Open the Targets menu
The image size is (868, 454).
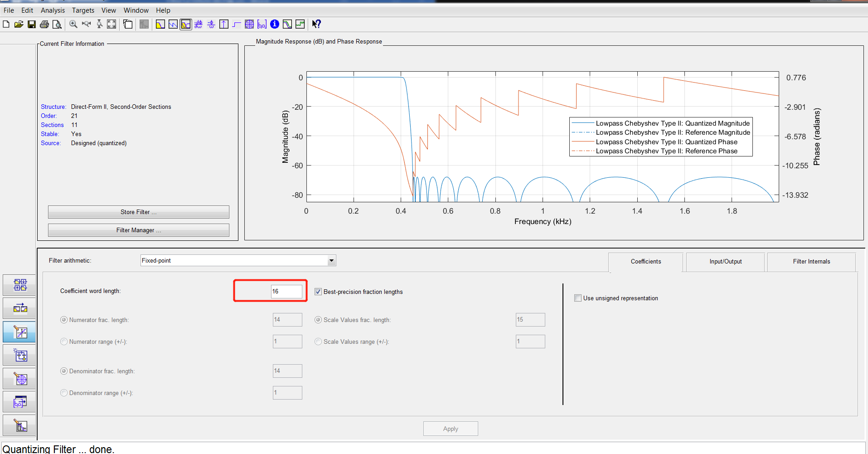[x=83, y=10]
